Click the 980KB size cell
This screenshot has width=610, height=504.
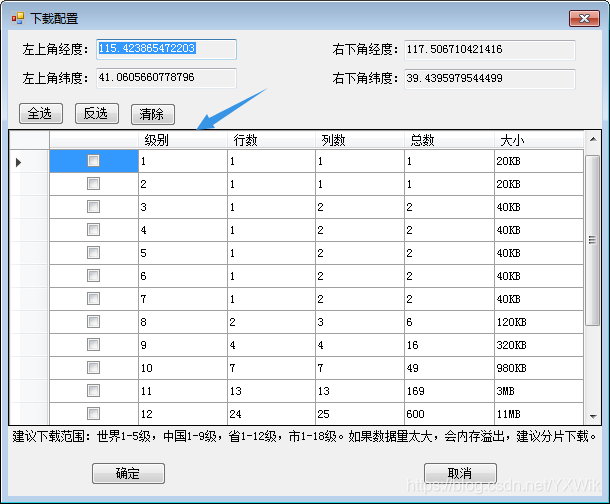[x=539, y=368]
